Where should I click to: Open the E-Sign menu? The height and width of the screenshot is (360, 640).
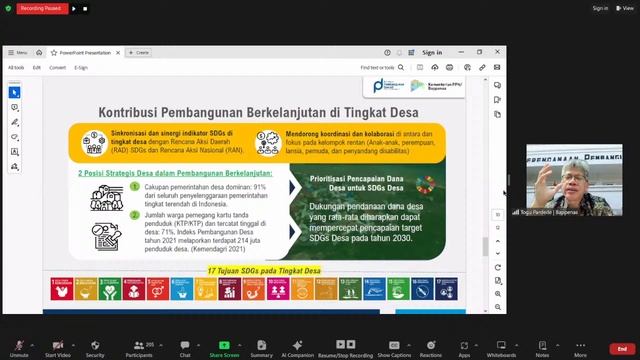pyautogui.click(x=81, y=68)
